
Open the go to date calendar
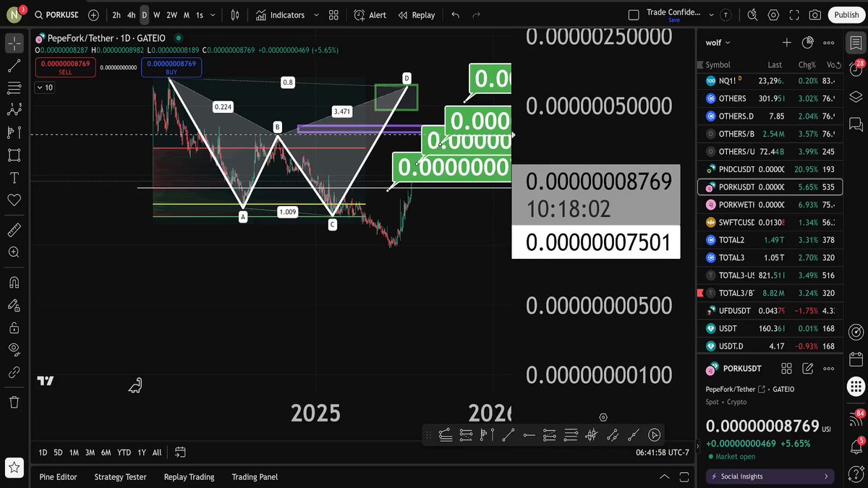(x=180, y=453)
